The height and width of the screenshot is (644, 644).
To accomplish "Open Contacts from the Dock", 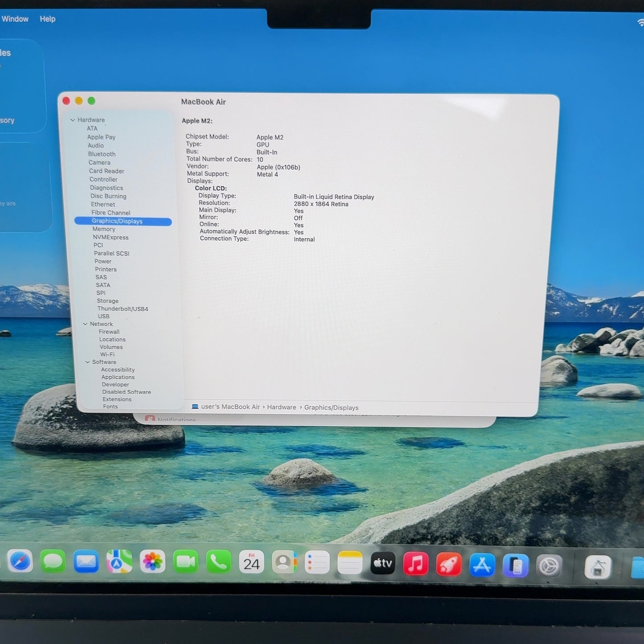I will point(284,562).
